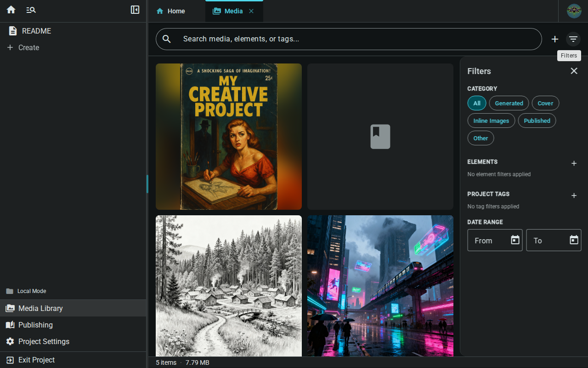This screenshot has height=368, width=588.
Task: Click the plus icon beside Create
Action: [x=10, y=47]
